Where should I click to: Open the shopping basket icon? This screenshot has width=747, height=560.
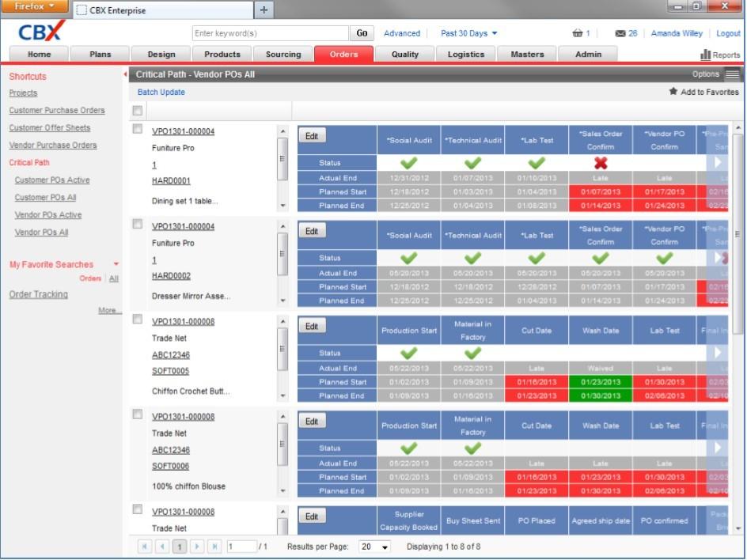tap(578, 33)
